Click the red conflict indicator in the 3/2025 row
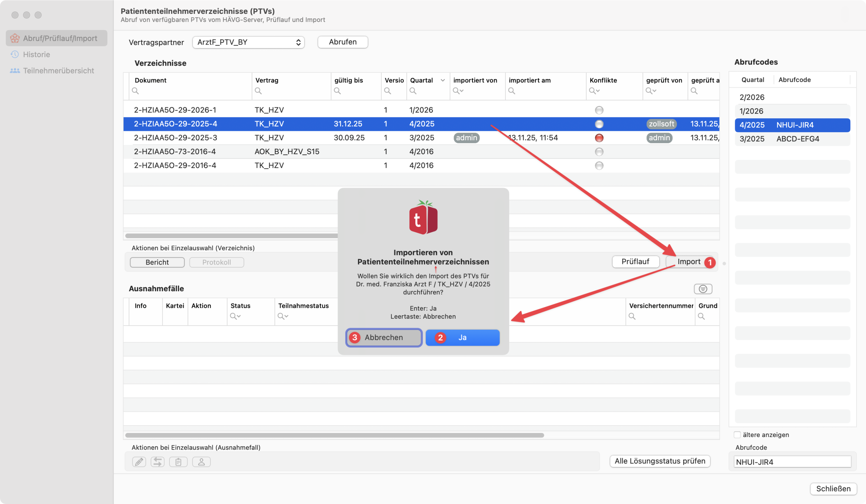 [599, 138]
